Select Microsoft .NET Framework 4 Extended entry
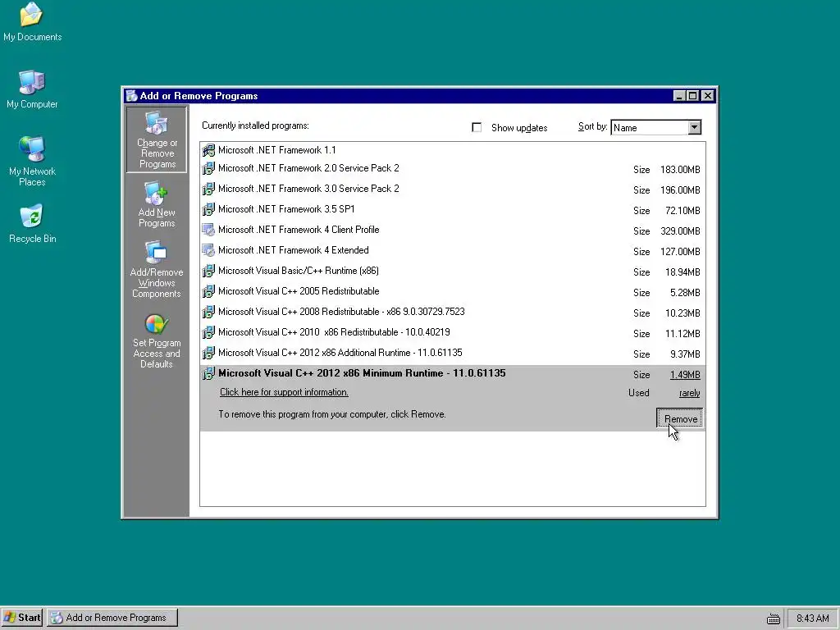Screen dimensions: 840x630 pos(453,250)
